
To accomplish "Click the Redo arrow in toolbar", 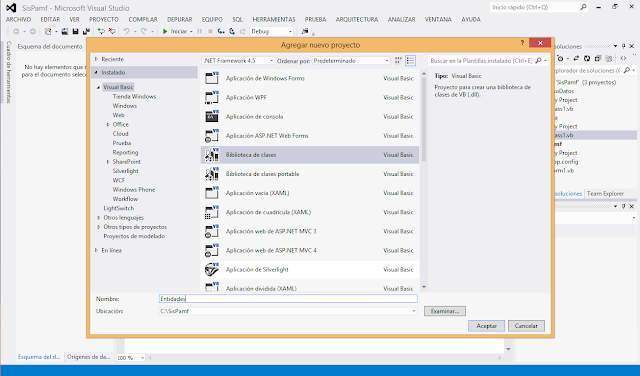I will 144,31.
